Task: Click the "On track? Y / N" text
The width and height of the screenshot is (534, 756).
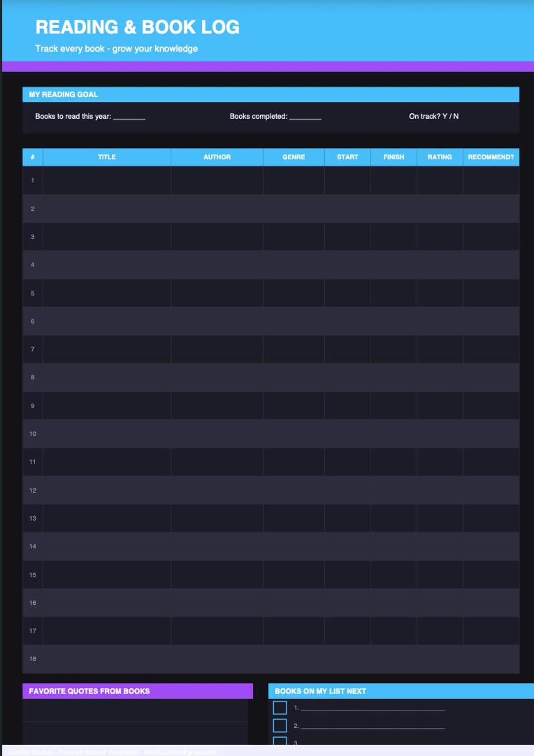Action: (434, 116)
